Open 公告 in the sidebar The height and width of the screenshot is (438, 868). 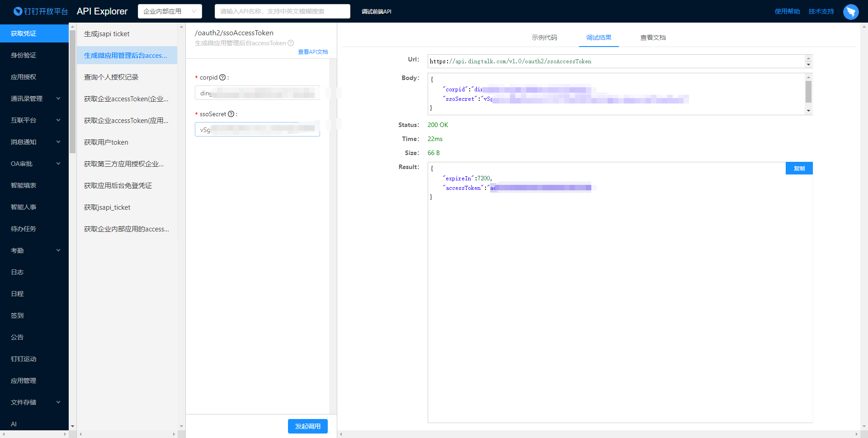pos(34,337)
